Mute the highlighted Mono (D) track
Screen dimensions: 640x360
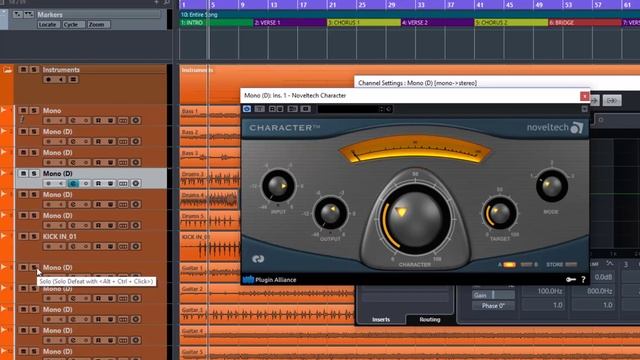tap(23, 173)
